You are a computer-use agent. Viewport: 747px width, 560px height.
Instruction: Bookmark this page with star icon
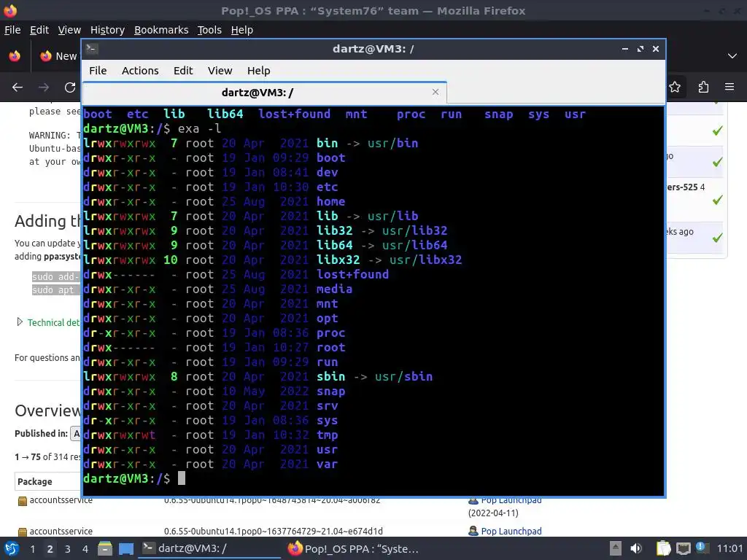pyautogui.click(x=675, y=87)
